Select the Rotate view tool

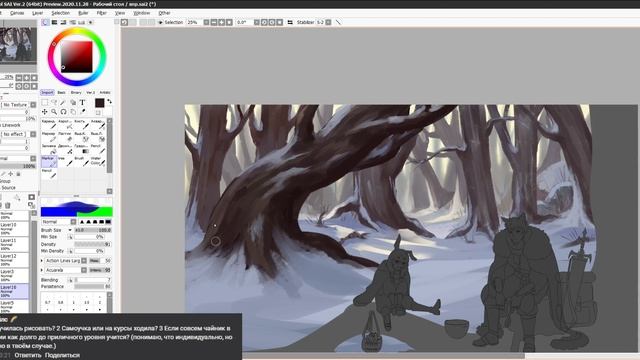coord(63,112)
